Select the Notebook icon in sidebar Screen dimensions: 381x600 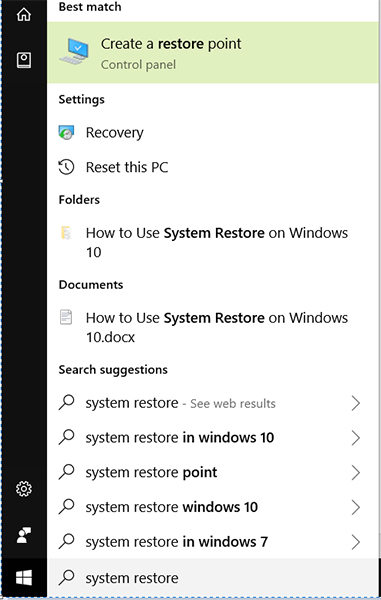point(24,60)
